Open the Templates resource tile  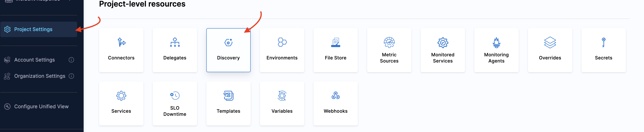(x=228, y=103)
